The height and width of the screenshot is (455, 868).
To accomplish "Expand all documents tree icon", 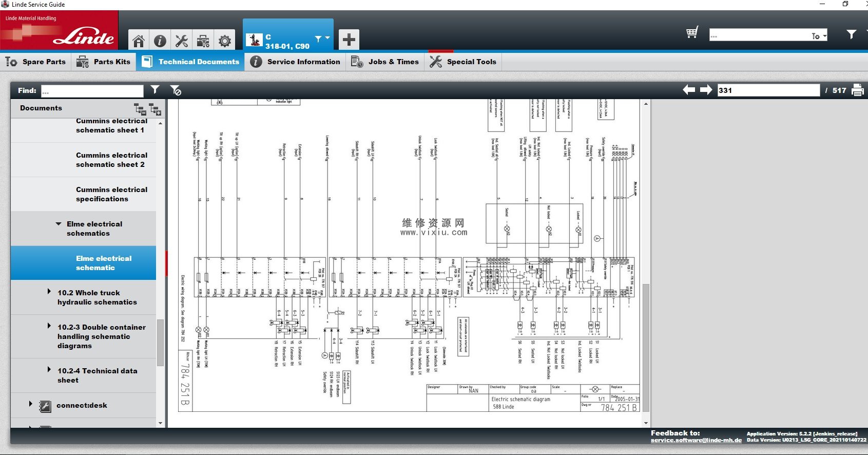I will (x=155, y=109).
